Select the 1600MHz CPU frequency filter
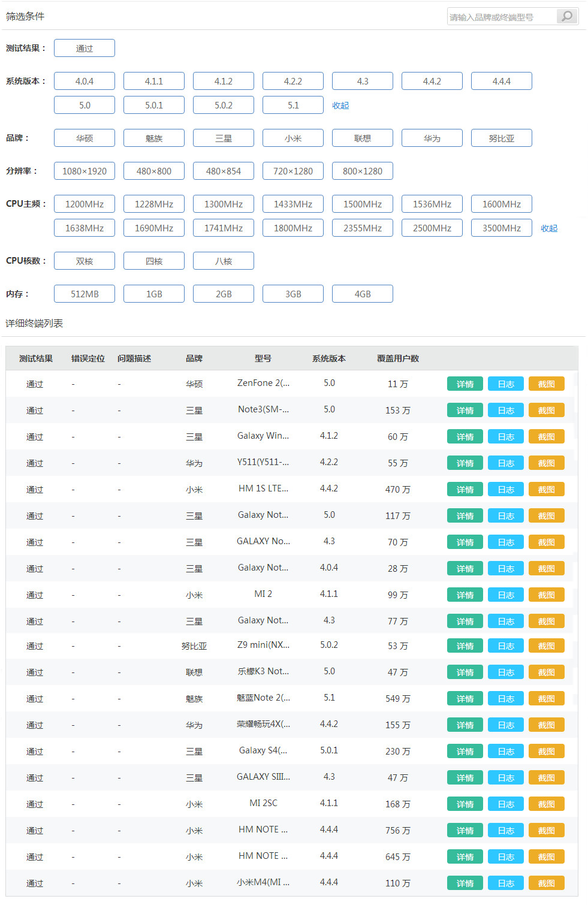Screen dimensions: 588x905 click(502, 204)
